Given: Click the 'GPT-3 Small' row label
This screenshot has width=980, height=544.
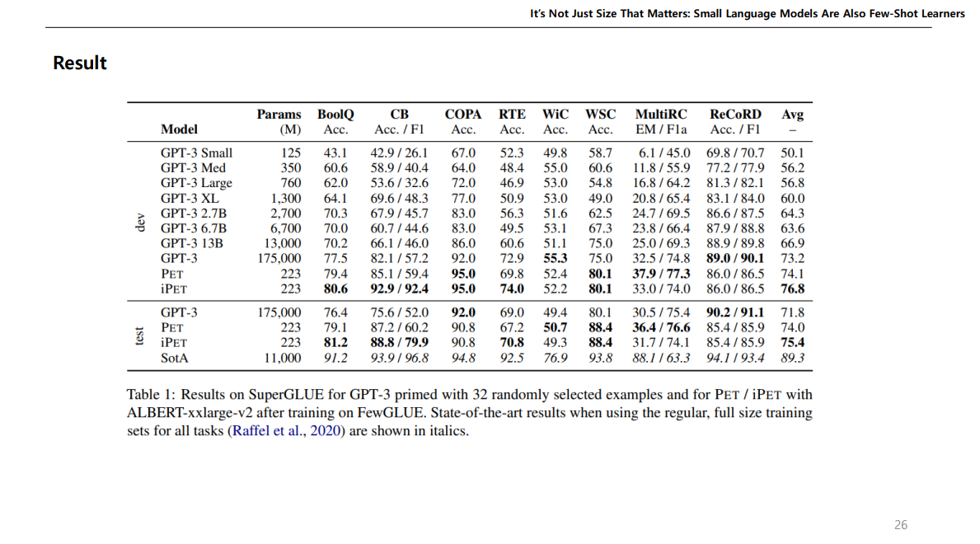Looking at the screenshot, I should pyautogui.click(x=196, y=153).
